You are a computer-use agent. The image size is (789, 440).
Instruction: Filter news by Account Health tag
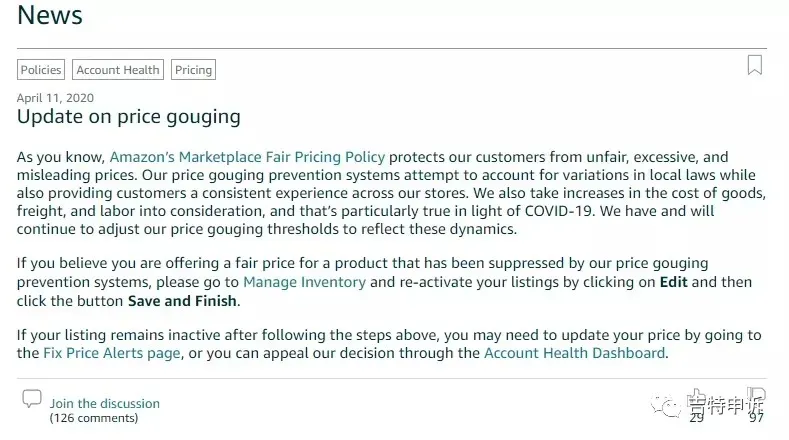tap(118, 70)
